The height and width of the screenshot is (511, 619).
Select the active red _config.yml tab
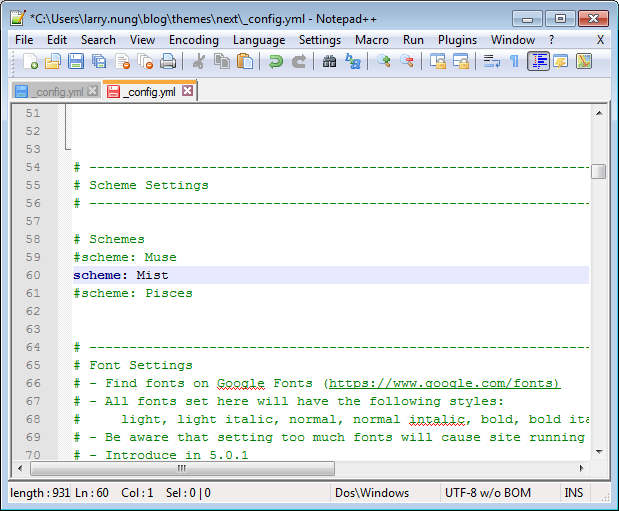pos(149,92)
